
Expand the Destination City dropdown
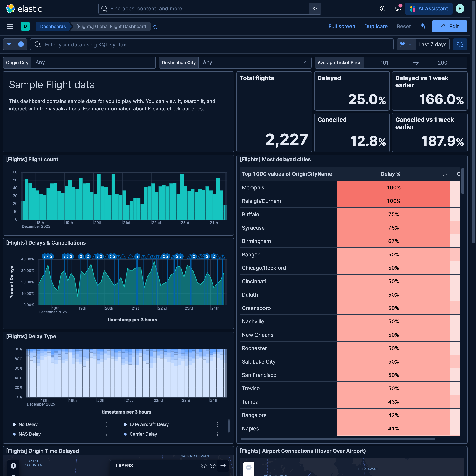click(x=303, y=63)
